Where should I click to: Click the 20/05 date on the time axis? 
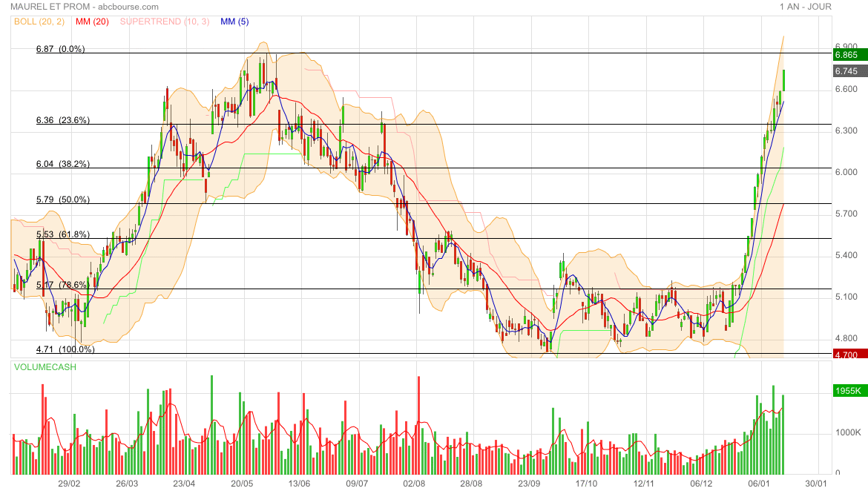tap(242, 484)
